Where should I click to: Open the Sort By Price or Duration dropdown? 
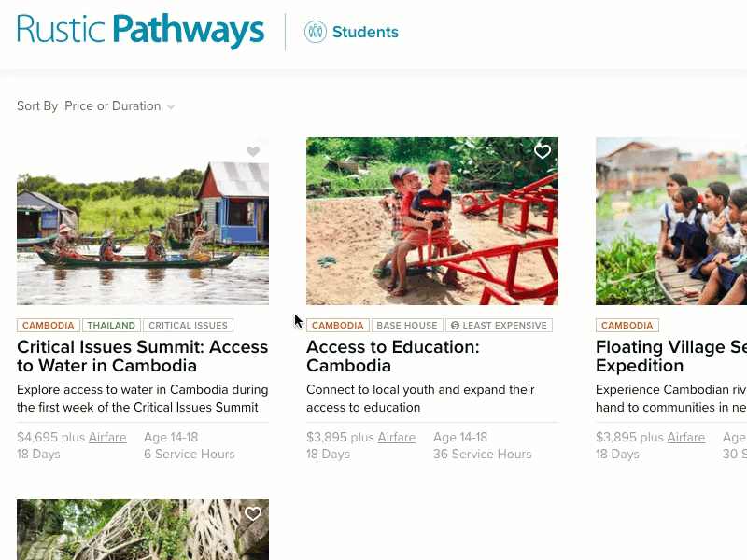click(113, 106)
